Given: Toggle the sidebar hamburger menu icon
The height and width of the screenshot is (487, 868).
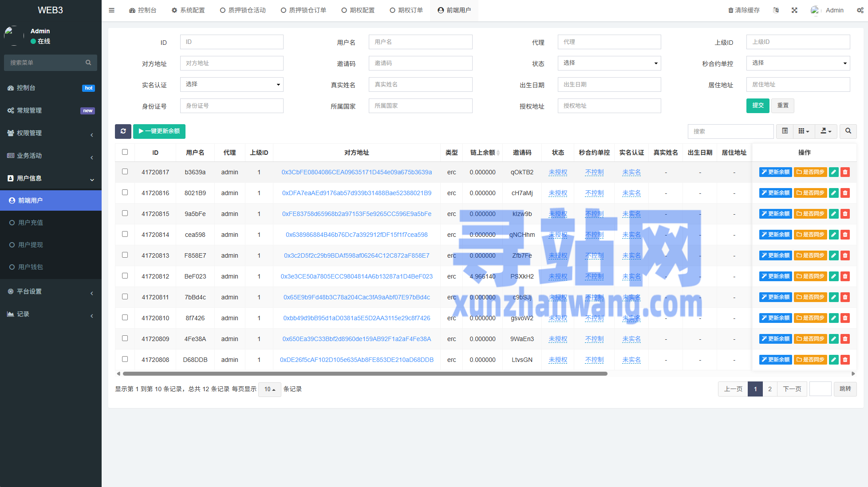Looking at the screenshot, I should point(111,10).
